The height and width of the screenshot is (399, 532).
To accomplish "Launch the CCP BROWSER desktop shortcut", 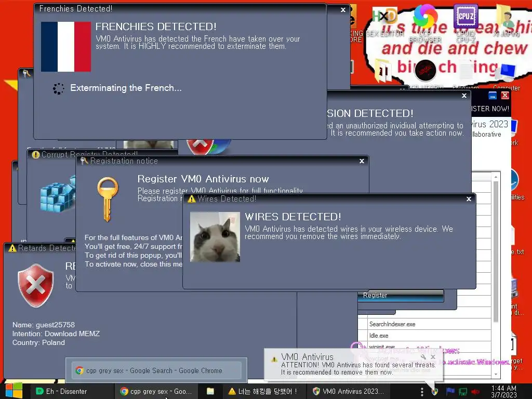I will (x=425, y=22).
